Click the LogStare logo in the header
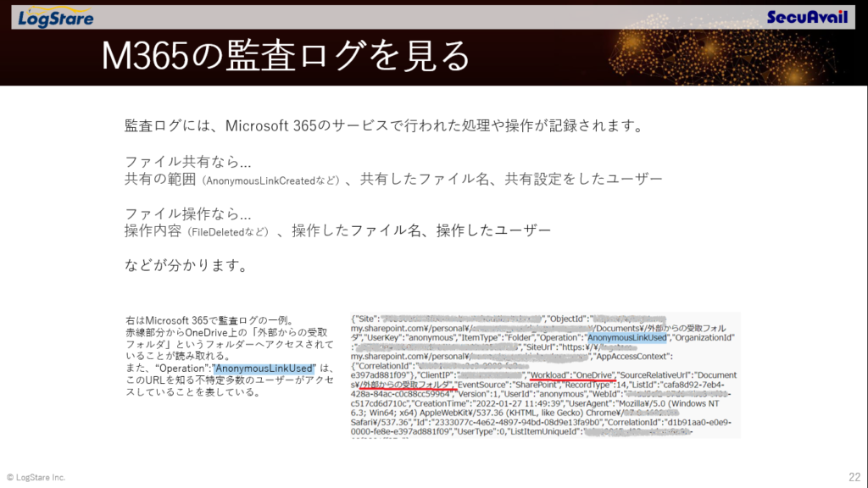The image size is (868, 488). [55, 17]
